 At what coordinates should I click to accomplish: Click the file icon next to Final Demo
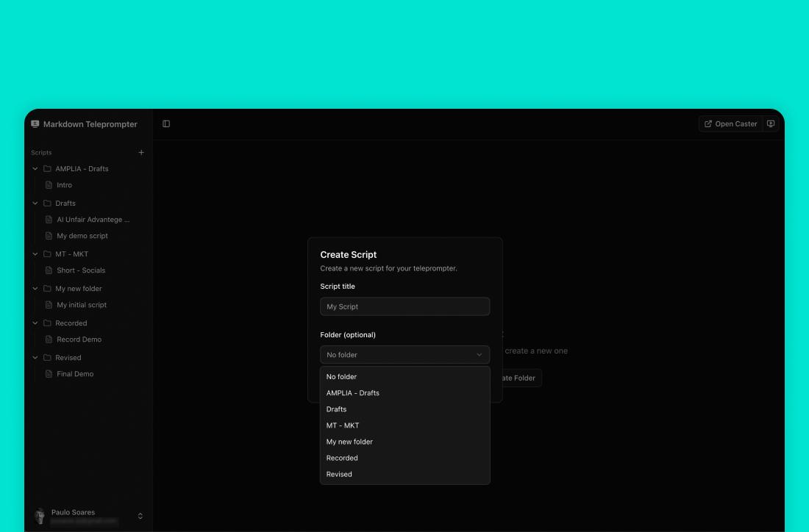[47, 373]
